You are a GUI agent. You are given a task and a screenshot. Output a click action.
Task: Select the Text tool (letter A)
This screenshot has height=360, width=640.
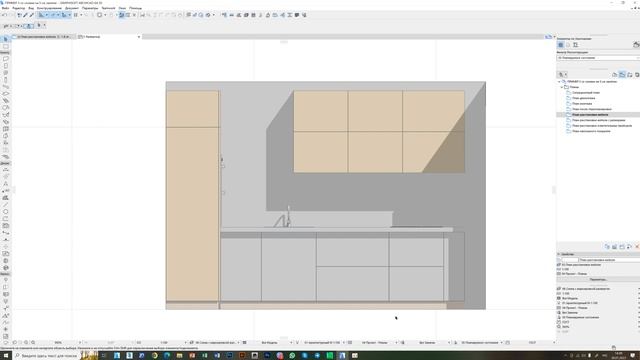pyautogui.click(x=5, y=184)
